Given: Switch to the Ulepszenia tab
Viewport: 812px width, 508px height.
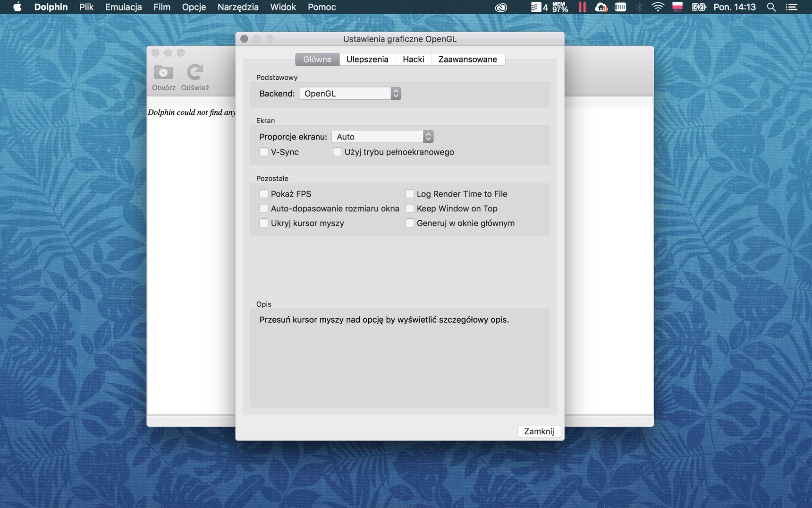Looking at the screenshot, I should 367,59.
